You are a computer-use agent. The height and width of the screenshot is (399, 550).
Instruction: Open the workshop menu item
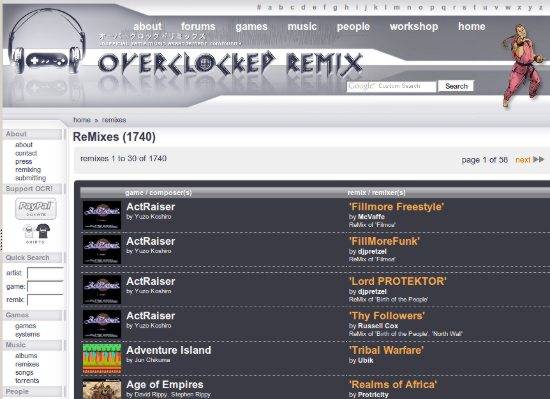pos(414,26)
